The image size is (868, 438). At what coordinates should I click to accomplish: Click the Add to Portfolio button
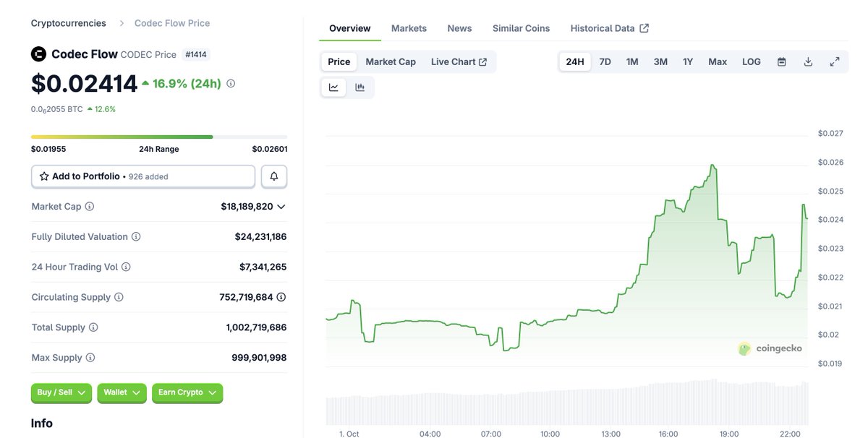[143, 176]
